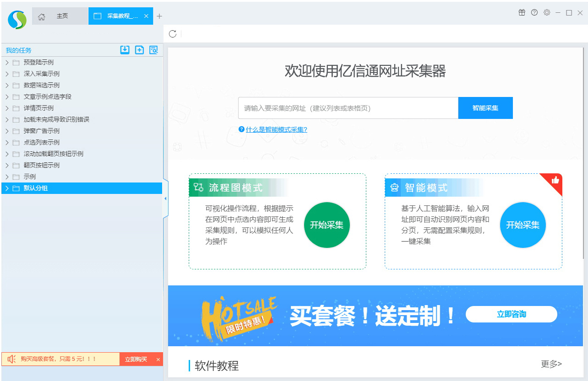Close the 采集教程 tab
The image size is (588, 381).
point(146,16)
